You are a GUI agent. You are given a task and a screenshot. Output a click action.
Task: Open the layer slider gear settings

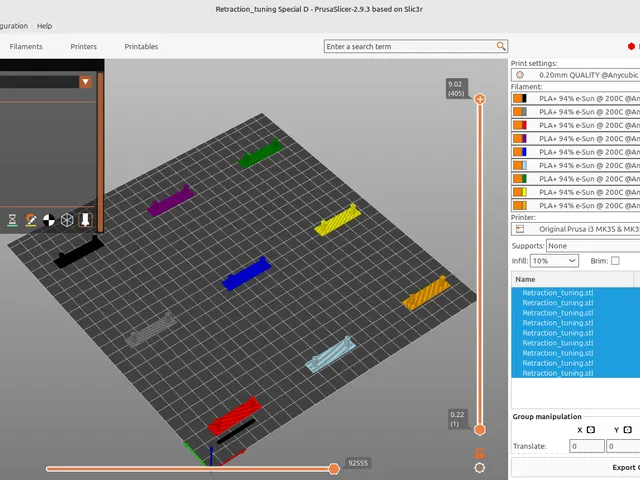pos(480,468)
